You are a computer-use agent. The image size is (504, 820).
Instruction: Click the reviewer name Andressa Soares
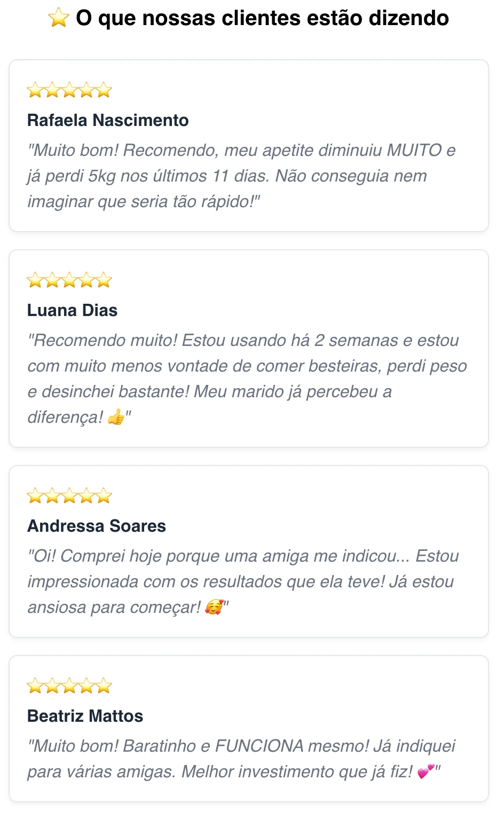[97, 526]
